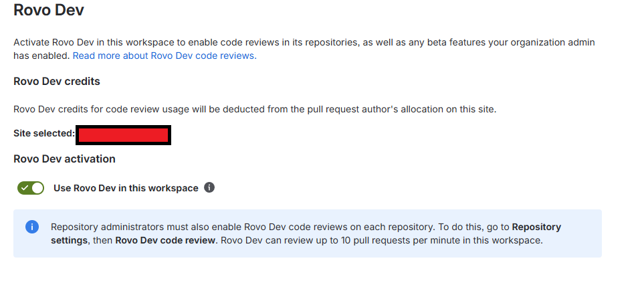Click the Use Rovo Dev in this workspace label
The image size is (644, 293).
(x=126, y=188)
